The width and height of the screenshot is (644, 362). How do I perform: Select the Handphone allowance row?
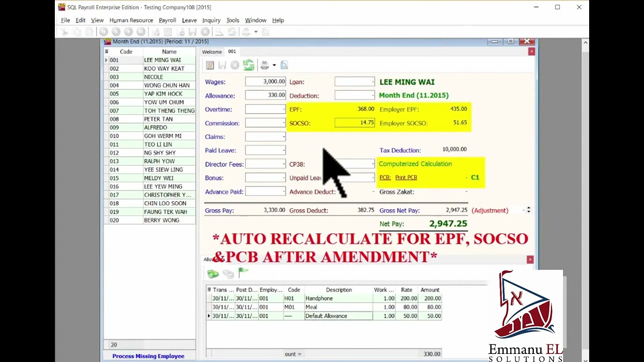tap(325, 298)
